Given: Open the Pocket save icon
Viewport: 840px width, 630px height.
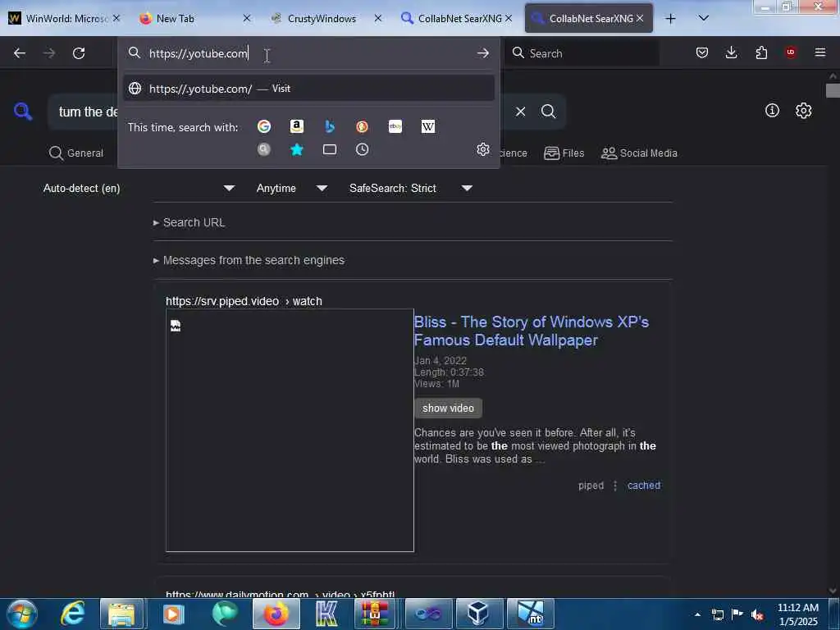Looking at the screenshot, I should point(702,52).
